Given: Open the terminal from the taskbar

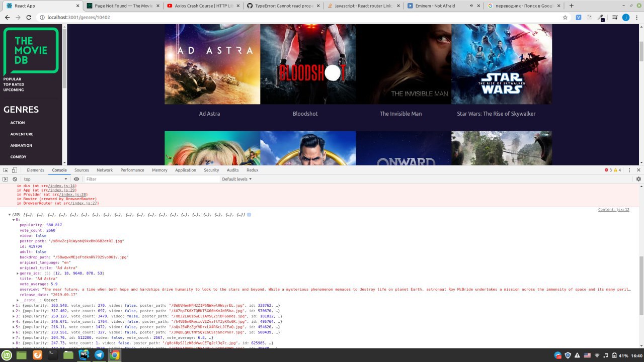Looking at the screenshot, I should point(53,355).
